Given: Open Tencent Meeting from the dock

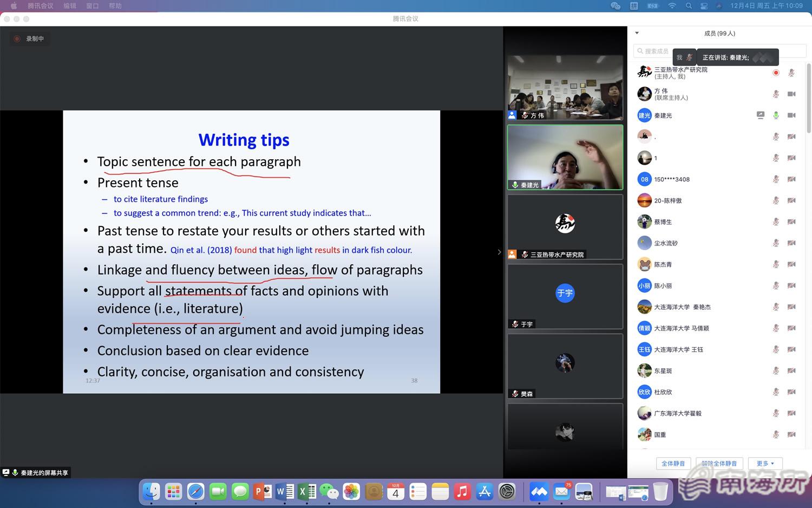Looking at the screenshot, I should pyautogui.click(x=539, y=492).
